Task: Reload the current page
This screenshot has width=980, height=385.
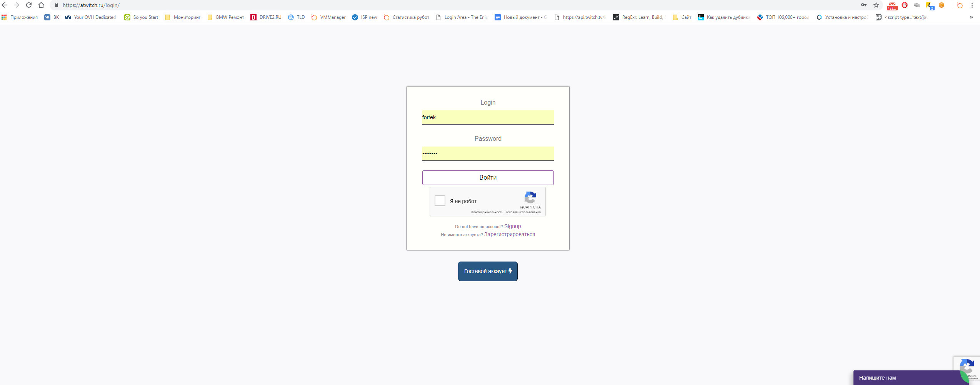Action: pos(29,5)
